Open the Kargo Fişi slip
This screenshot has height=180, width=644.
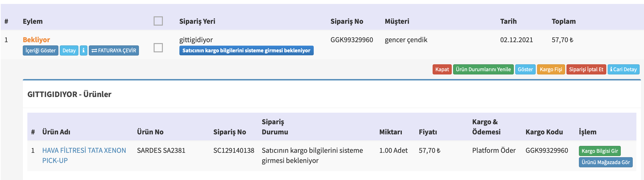click(551, 69)
